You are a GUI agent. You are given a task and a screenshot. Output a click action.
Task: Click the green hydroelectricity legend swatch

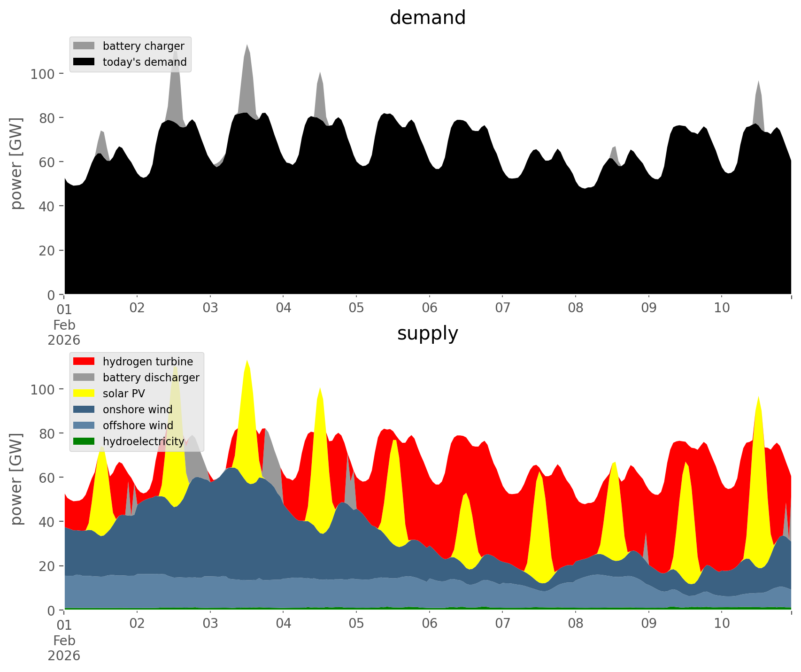coord(84,441)
